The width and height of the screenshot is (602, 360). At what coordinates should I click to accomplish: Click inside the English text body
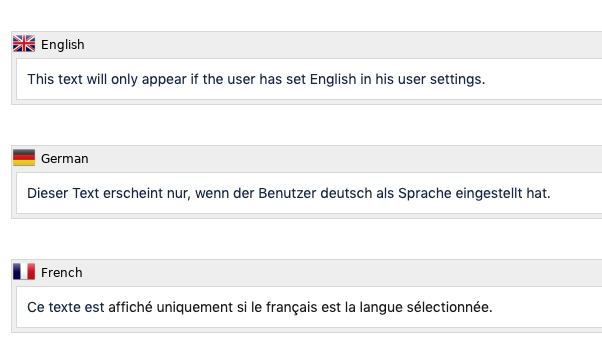(309, 79)
